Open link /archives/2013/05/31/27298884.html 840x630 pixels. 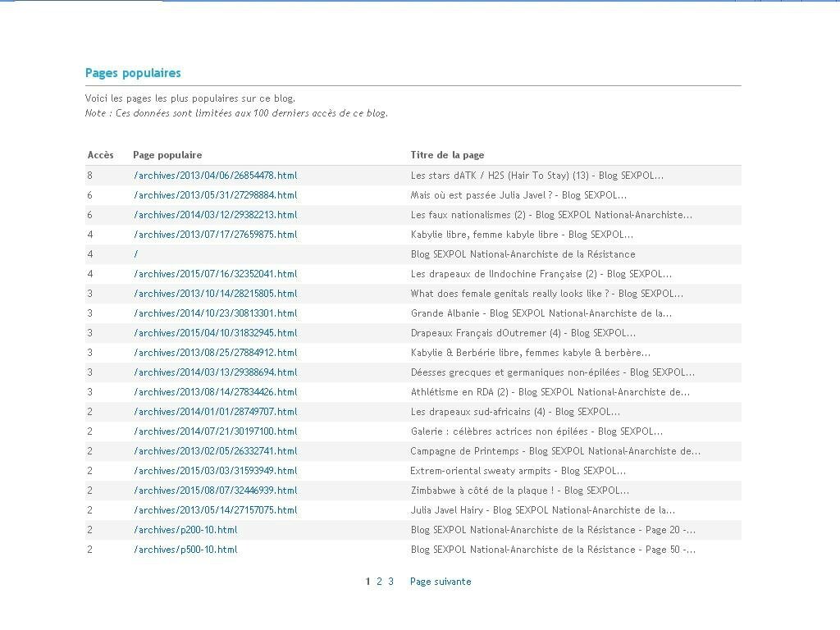click(216, 195)
